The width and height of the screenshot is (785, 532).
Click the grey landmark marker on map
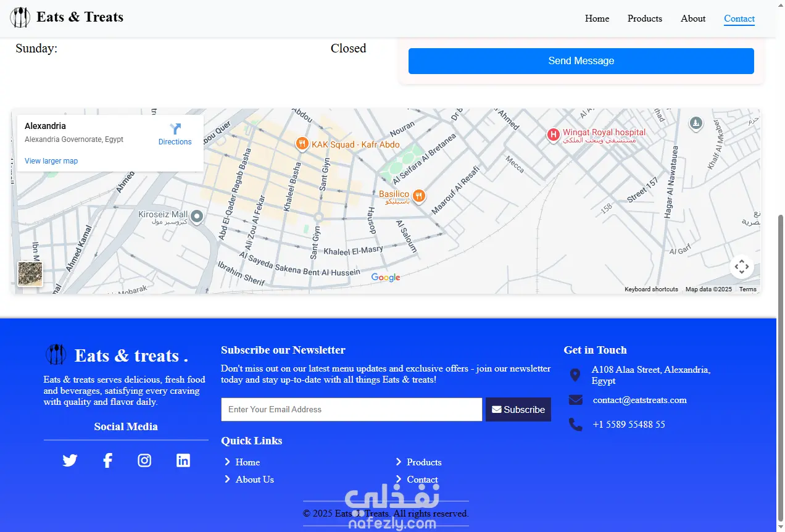pyautogui.click(x=696, y=123)
